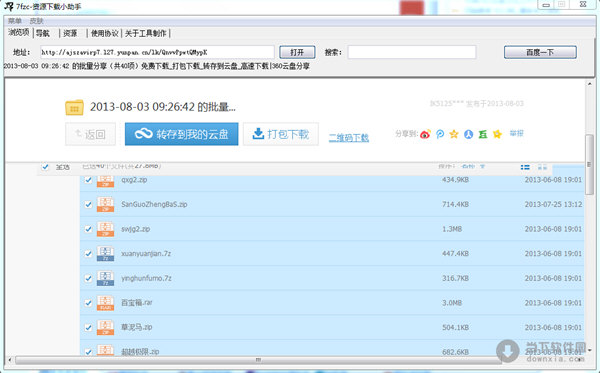Screen dimensions: 600x373
Task: Switch to grid view icon
Action: pos(542,167)
